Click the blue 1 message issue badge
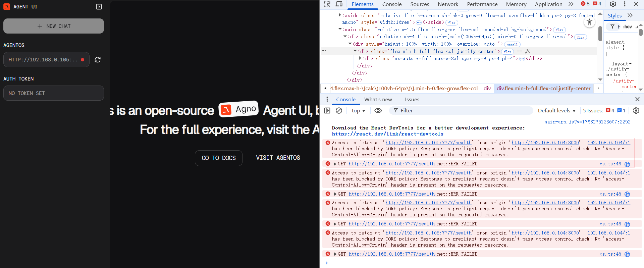Image resolution: width=644 pixels, height=268 pixels. (x=621, y=110)
